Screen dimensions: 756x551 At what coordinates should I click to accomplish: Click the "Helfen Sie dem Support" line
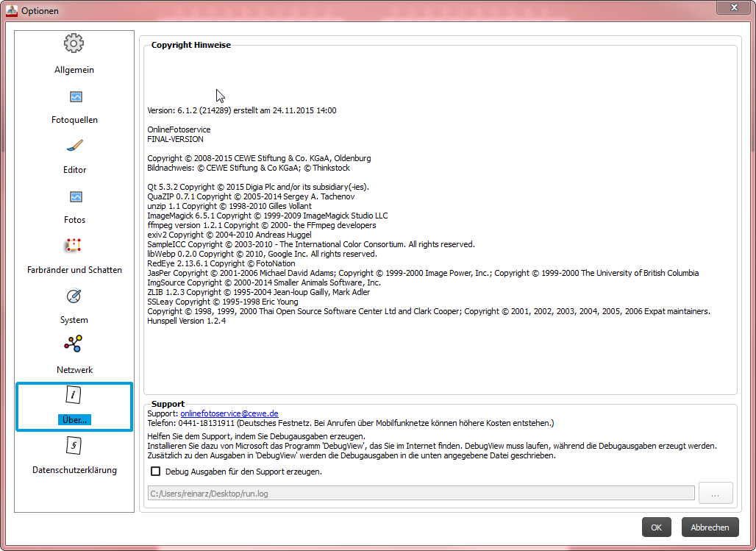[x=256, y=436]
